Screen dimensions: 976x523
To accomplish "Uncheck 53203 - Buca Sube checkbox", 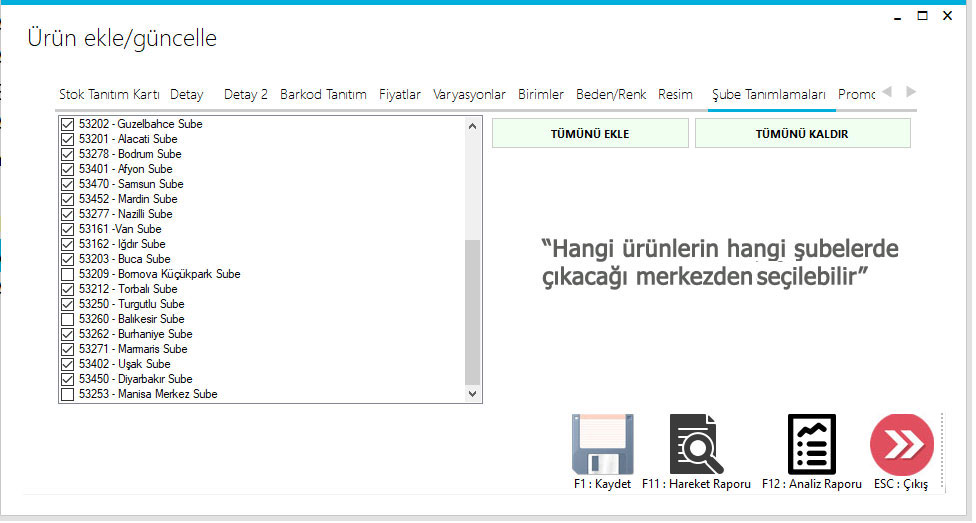I will pos(67,259).
